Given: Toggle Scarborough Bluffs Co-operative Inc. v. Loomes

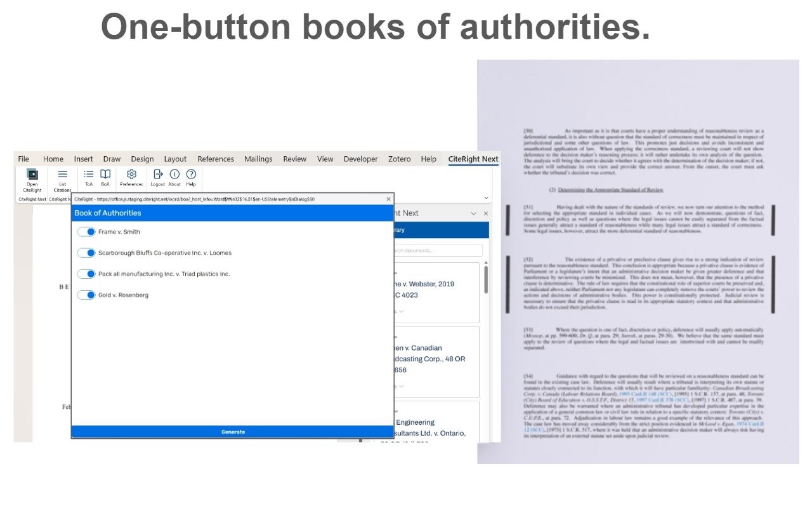Looking at the screenshot, I should click(86, 253).
